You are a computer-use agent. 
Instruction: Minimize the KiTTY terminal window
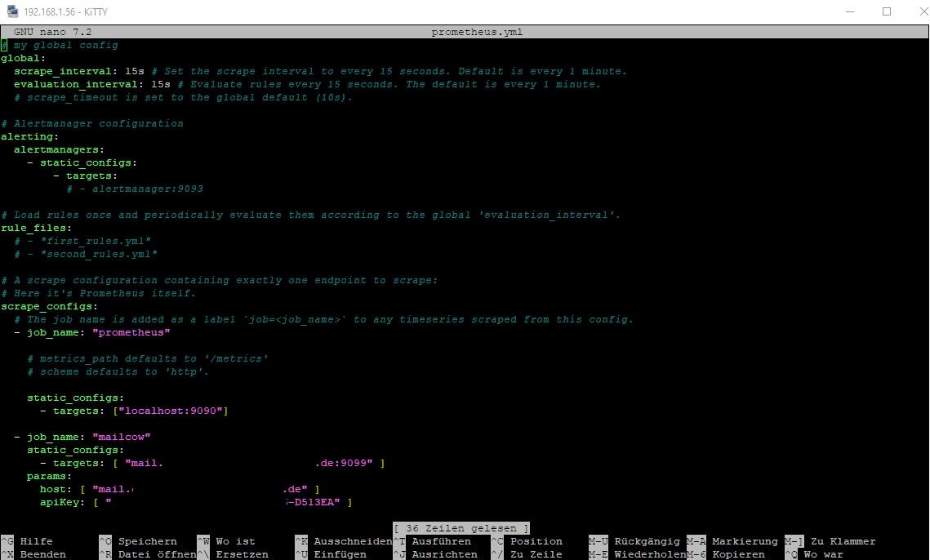849,11
